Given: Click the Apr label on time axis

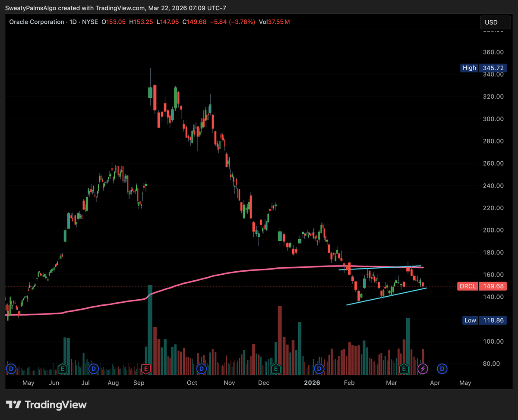Looking at the screenshot, I should [x=435, y=383].
